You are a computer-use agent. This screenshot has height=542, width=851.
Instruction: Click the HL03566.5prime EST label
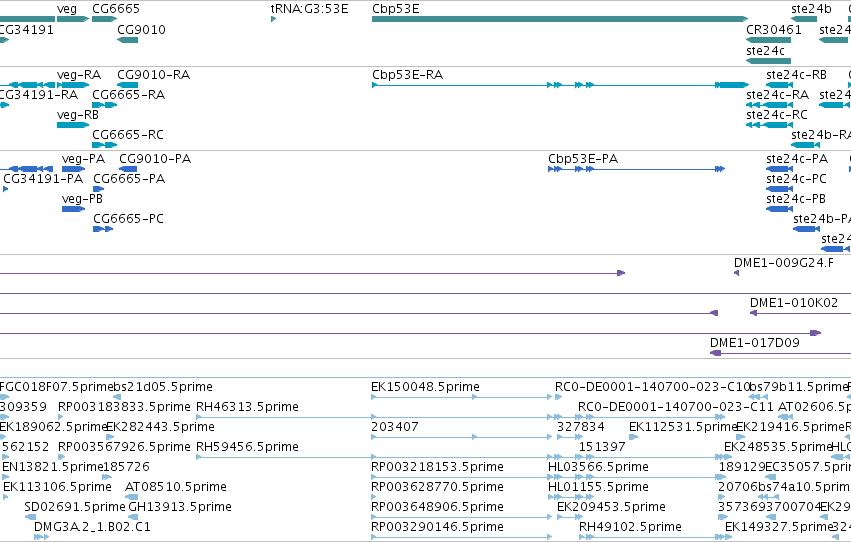598,467
